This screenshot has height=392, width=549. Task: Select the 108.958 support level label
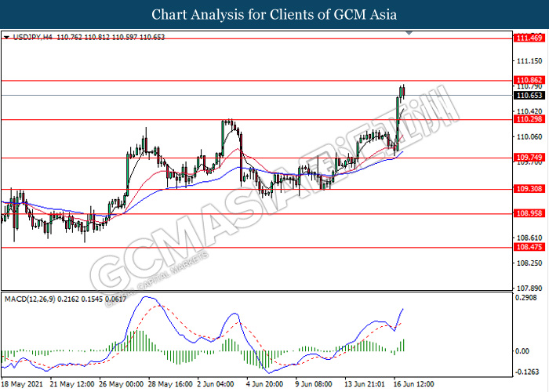point(529,213)
